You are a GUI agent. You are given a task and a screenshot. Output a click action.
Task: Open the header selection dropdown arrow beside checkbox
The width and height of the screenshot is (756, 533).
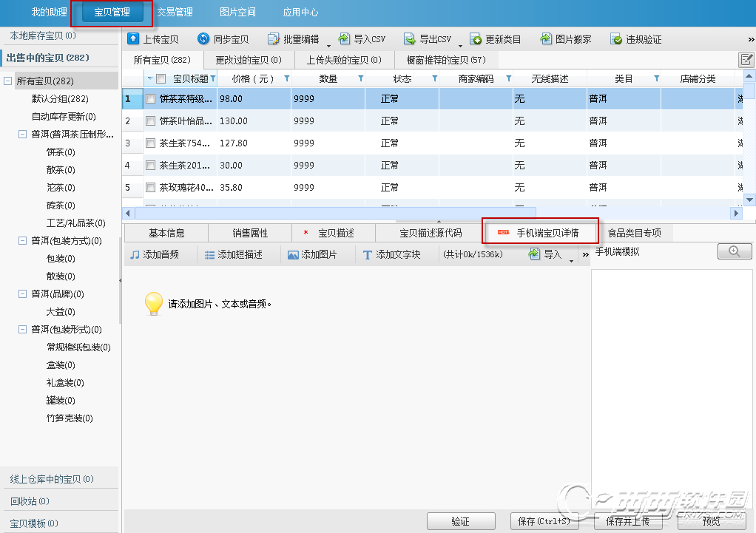pyautogui.click(x=150, y=78)
